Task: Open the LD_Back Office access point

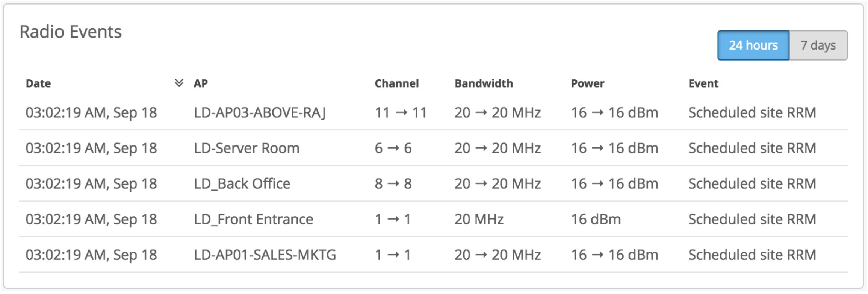Action: click(242, 184)
